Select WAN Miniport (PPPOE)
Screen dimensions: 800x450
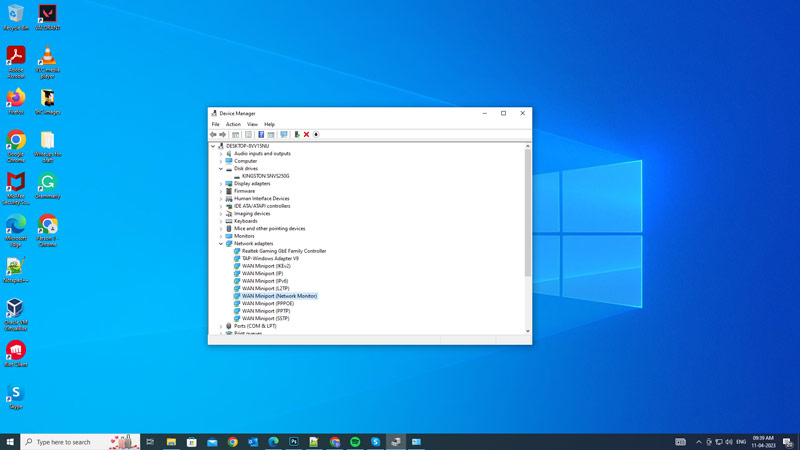click(x=268, y=304)
